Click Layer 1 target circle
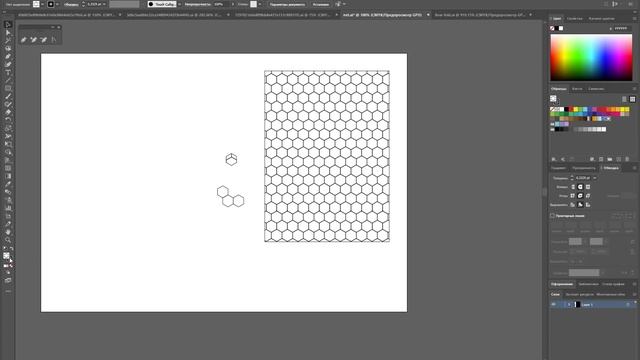This screenshot has width=640, height=360. coord(628,304)
